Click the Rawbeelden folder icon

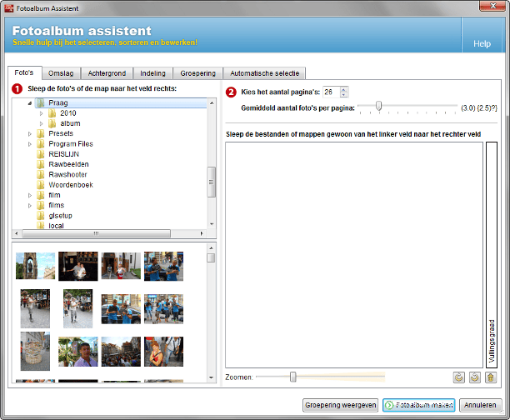(x=40, y=164)
